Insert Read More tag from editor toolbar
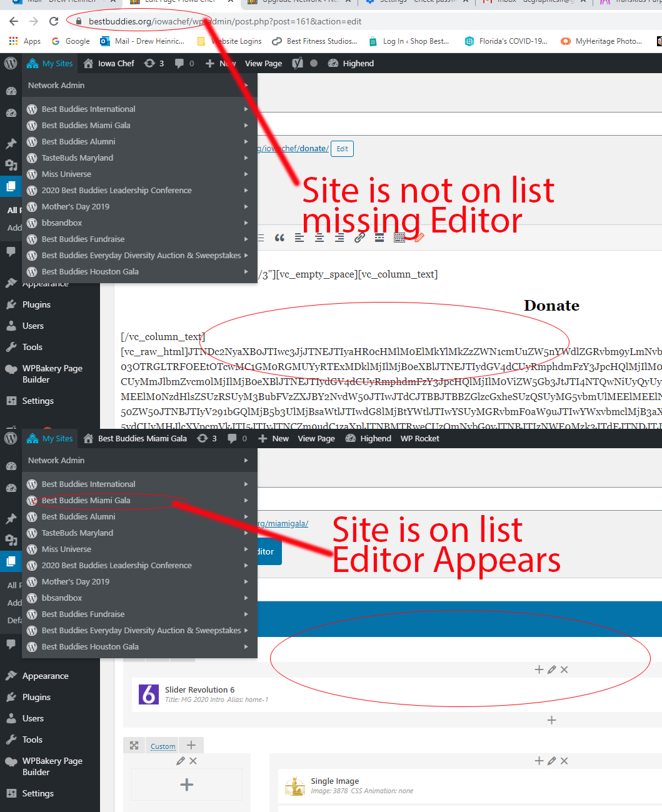Viewport: 662px width, 812px height. pos(379,238)
